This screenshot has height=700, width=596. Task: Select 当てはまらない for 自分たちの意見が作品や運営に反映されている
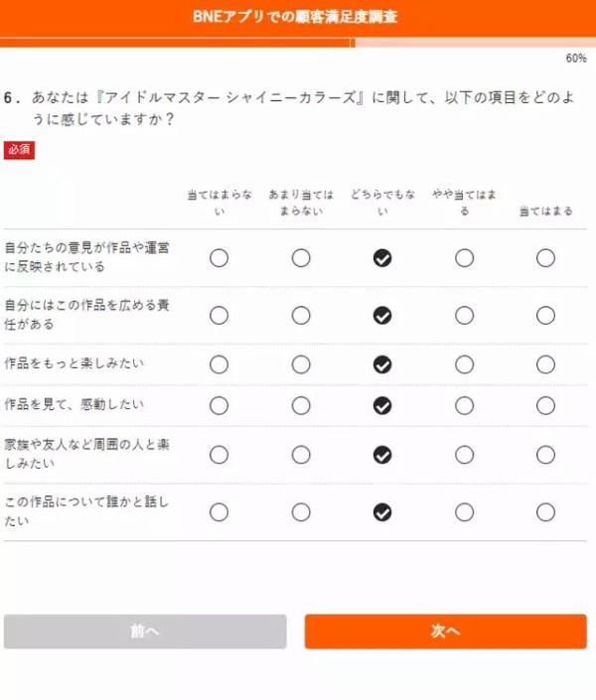click(x=219, y=258)
